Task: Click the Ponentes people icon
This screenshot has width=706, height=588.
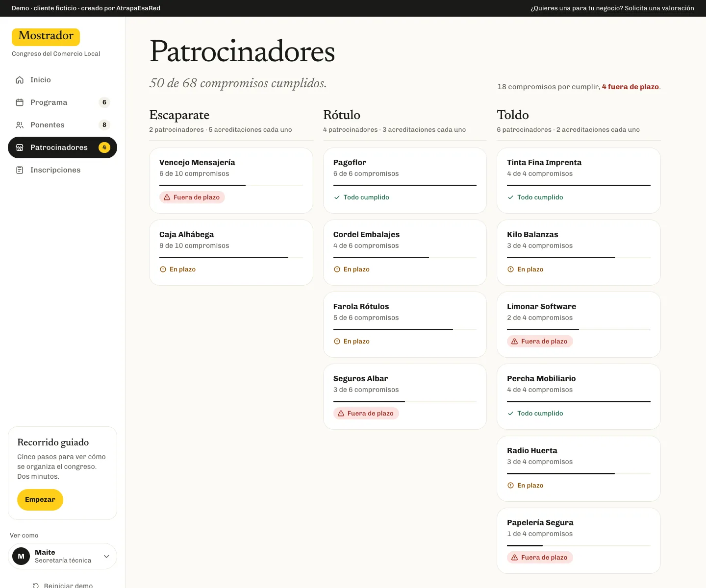Action: (x=20, y=125)
